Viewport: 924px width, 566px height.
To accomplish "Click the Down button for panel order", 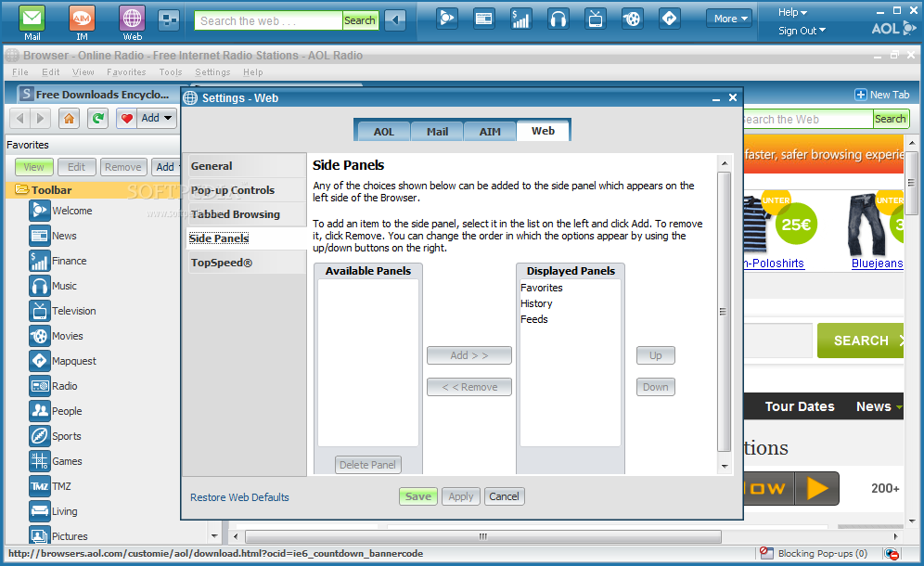I will (655, 387).
